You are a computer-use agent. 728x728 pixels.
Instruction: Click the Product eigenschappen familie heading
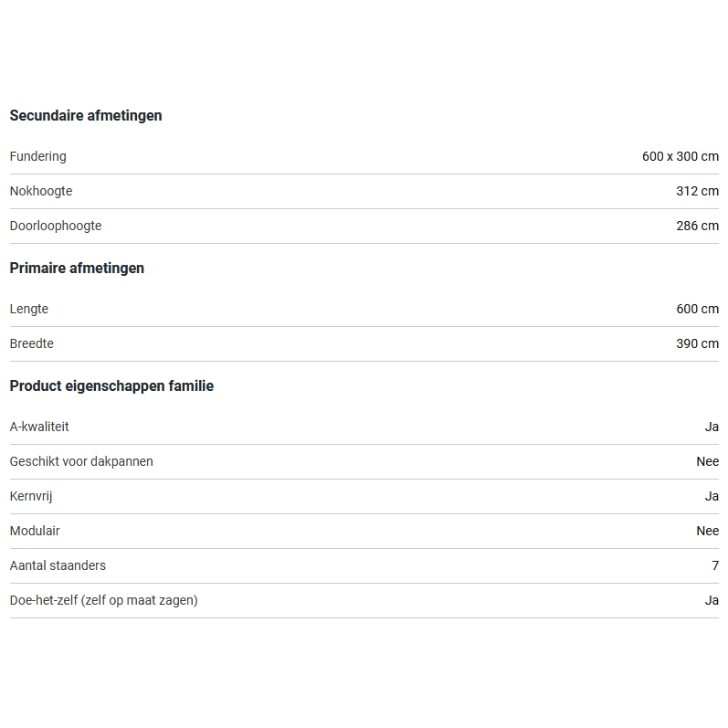click(x=111, y=385)
